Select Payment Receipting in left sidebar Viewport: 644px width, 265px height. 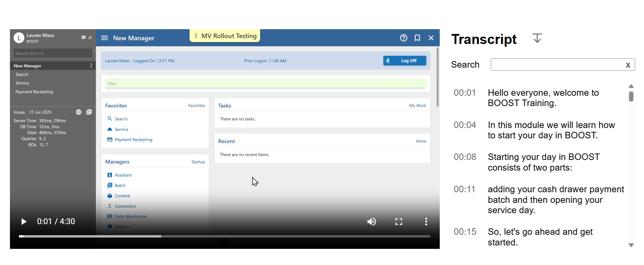coord(34,92)
